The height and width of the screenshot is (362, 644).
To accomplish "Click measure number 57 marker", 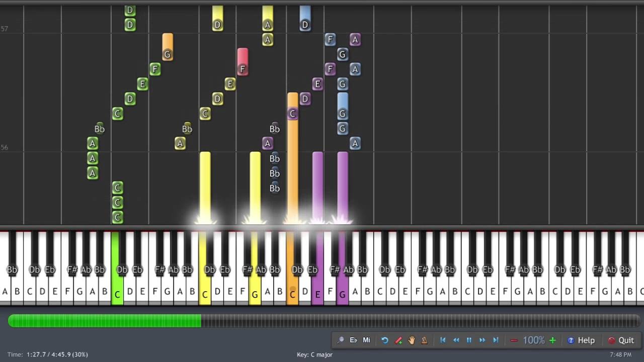I will pos(5,29).
